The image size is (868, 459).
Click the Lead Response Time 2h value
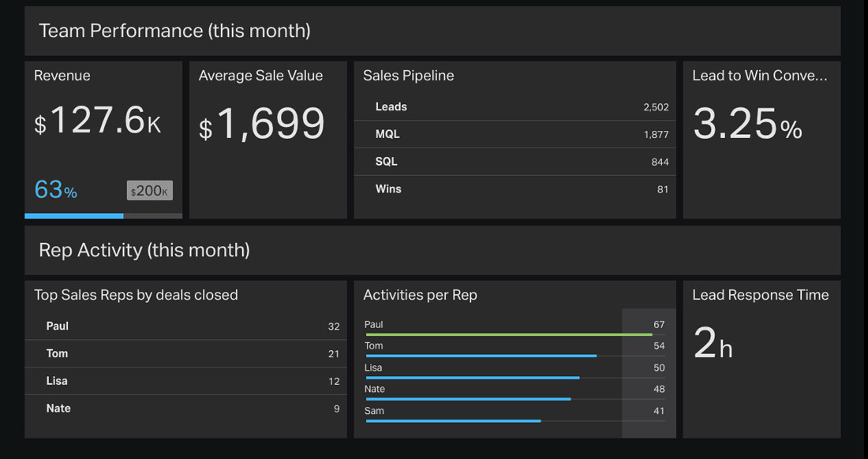[713, 344]
